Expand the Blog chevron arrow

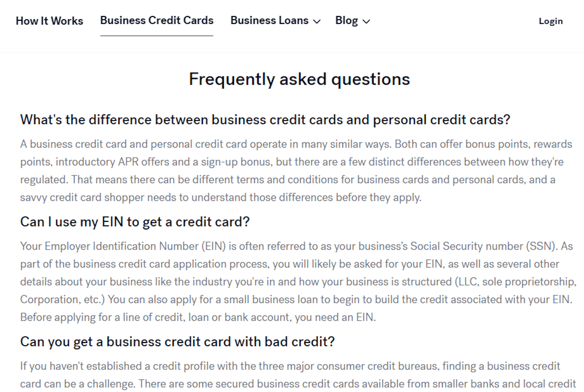coord(366,21)
